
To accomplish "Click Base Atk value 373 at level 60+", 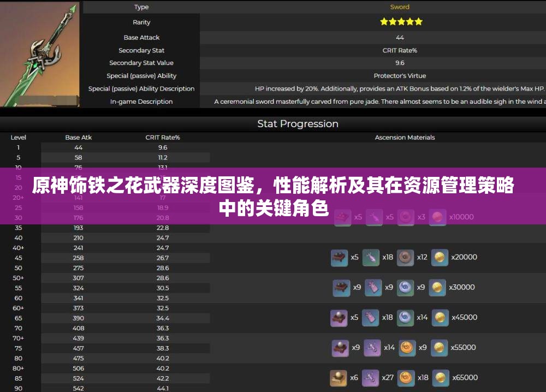I will (78, 308).
